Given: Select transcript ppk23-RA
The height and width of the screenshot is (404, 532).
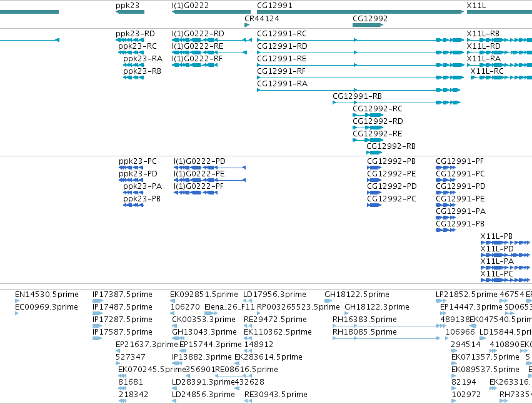Looking at the screenshot, I should (143, 59).
